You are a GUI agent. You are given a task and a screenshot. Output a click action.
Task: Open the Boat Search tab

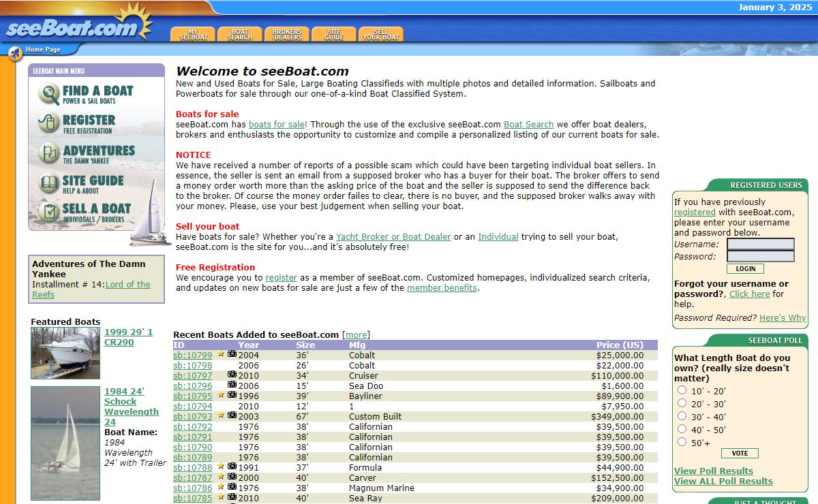coord(240,34)
